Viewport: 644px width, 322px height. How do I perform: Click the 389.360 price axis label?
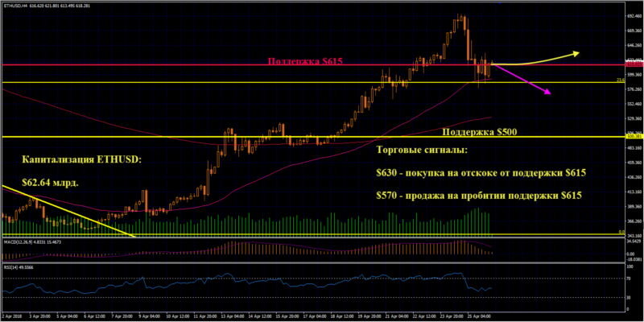[634, 207]
